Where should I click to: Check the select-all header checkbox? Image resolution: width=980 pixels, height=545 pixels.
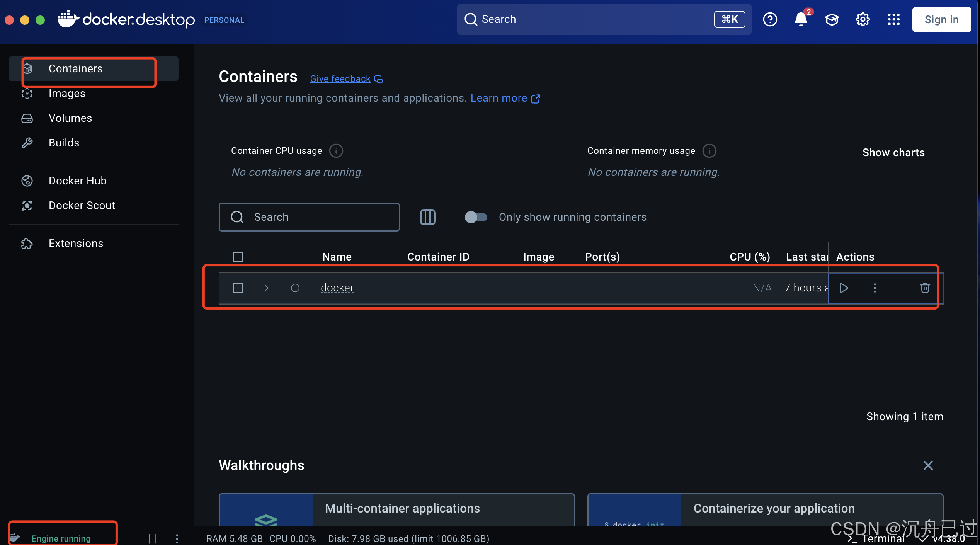tap(238, 257)
